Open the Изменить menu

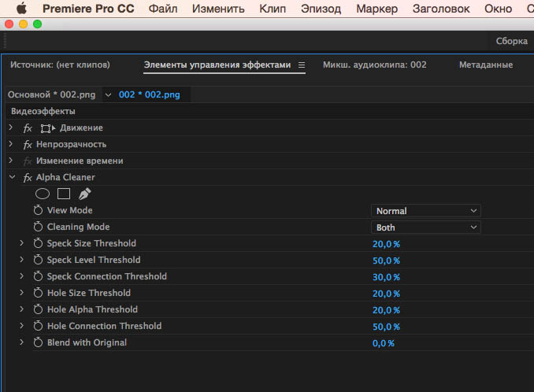[x=218, y=9]
